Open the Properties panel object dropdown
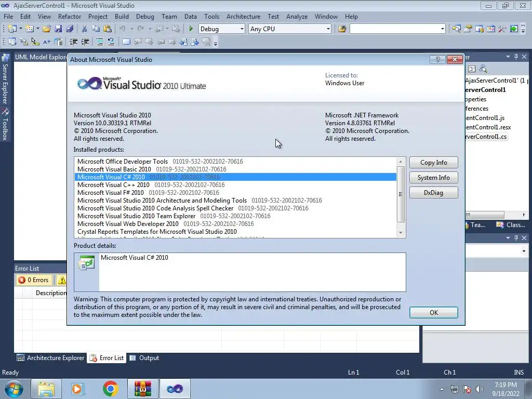 coord(524,251)
